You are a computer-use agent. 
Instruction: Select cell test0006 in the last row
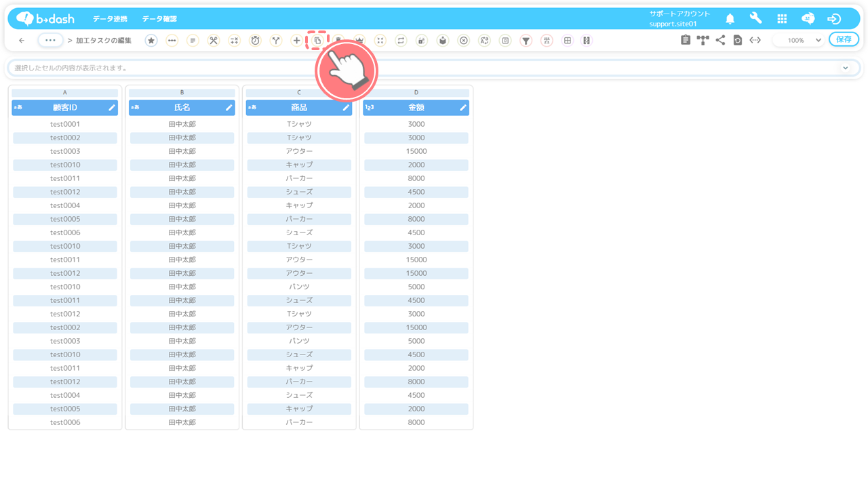(65, 422)
